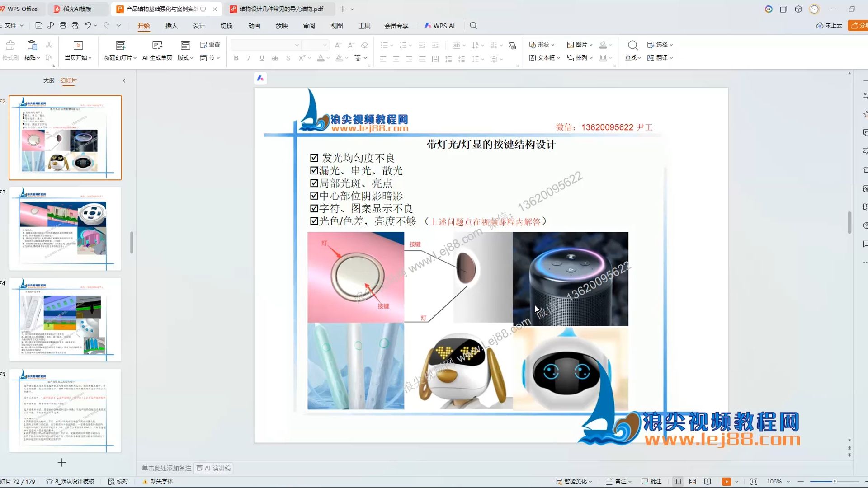The image size is (868, 488).
Task: Click the increase indent icon
Action: point(435,45)
